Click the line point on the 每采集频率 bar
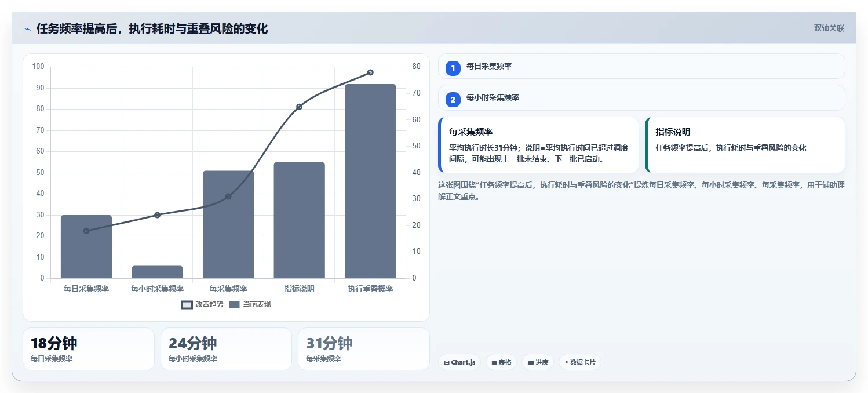 pos(228,196)
